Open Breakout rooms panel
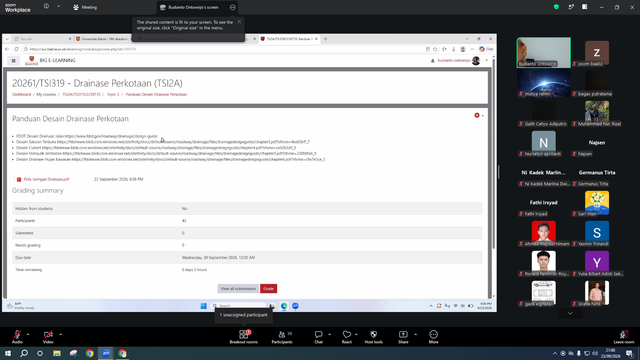Viewport: 640px width, 360px height. [x=244, y=337]
